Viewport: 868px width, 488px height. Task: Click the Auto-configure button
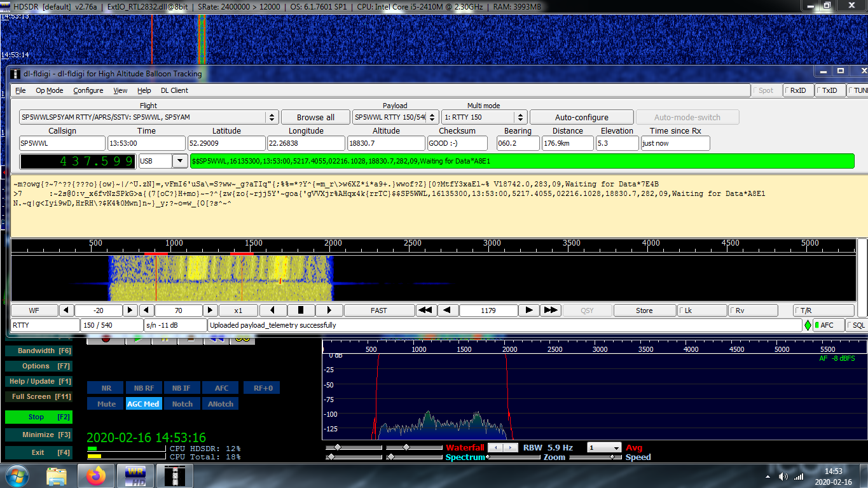(582, 117)
